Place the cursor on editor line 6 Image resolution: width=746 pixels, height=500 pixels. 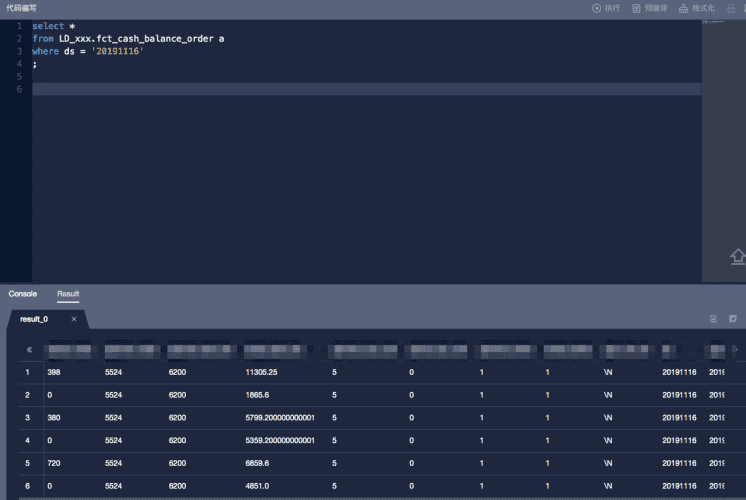point(366,89)
